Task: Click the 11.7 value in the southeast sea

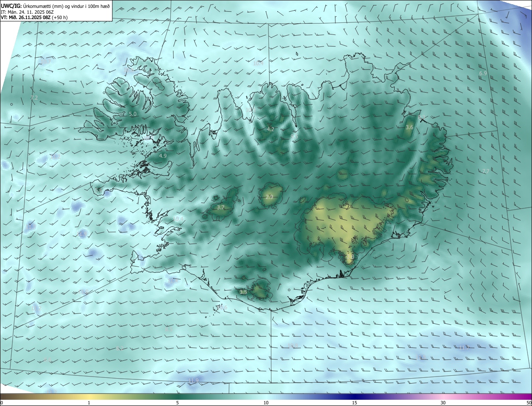Action: click(x=464, y=347)
